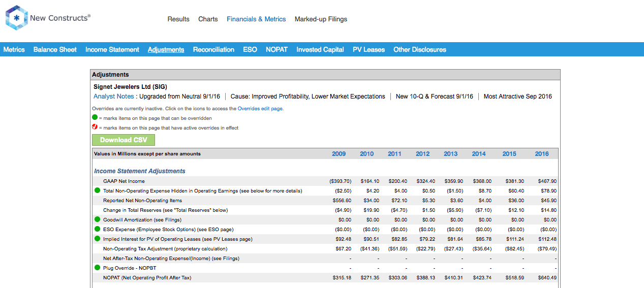Open the Analyst Notes link

click(x=114, y=97)
